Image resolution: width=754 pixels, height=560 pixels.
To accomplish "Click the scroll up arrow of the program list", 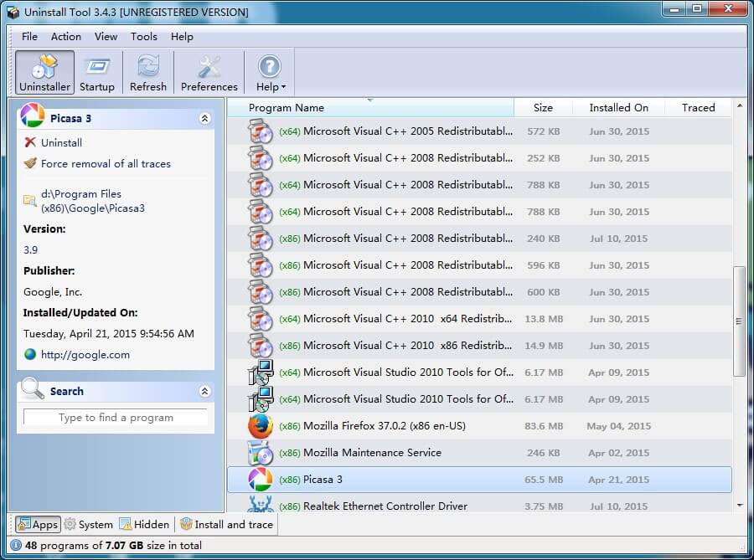I will (740, 105).
